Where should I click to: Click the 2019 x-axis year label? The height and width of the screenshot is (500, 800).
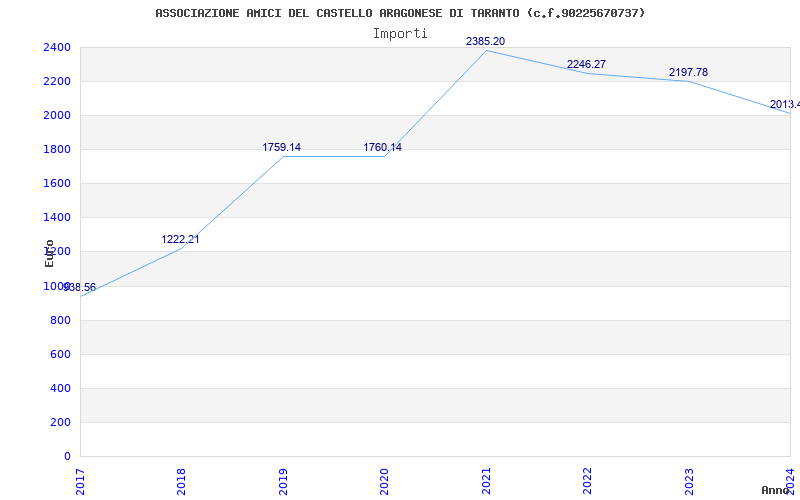(283, 481)
